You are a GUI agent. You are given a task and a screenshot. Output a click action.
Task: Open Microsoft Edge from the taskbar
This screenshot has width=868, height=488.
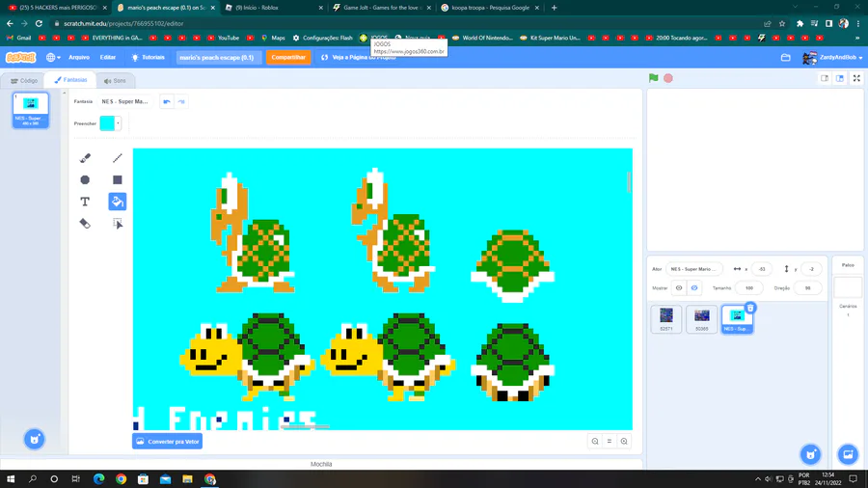(99, 479)
